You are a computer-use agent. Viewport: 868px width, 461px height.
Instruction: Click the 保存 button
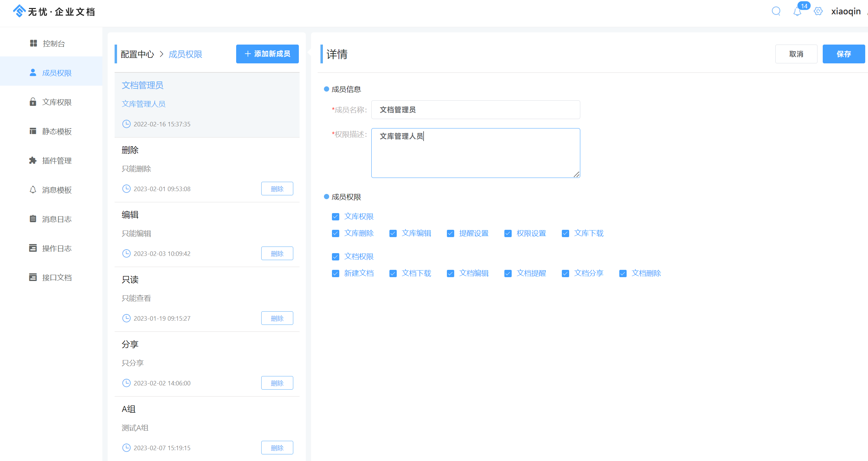(844, 54)
